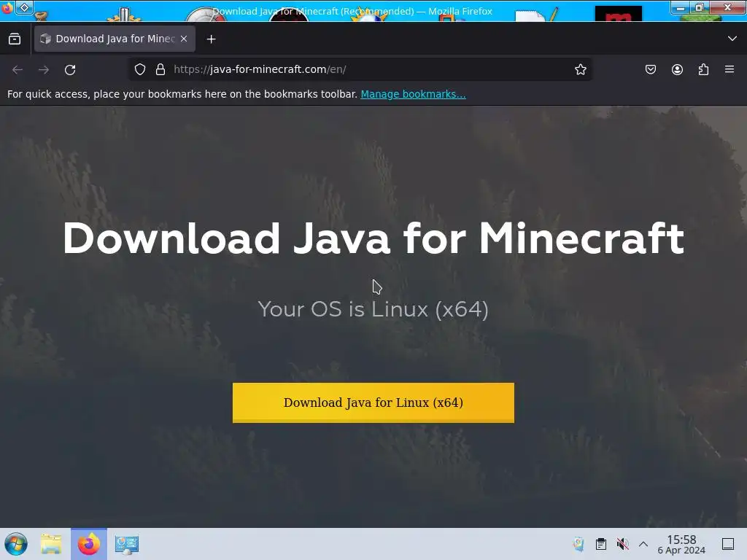Open the tray notes widget icon
The width and height of the screenshot is (747, 560).
[x=578, y=544]
